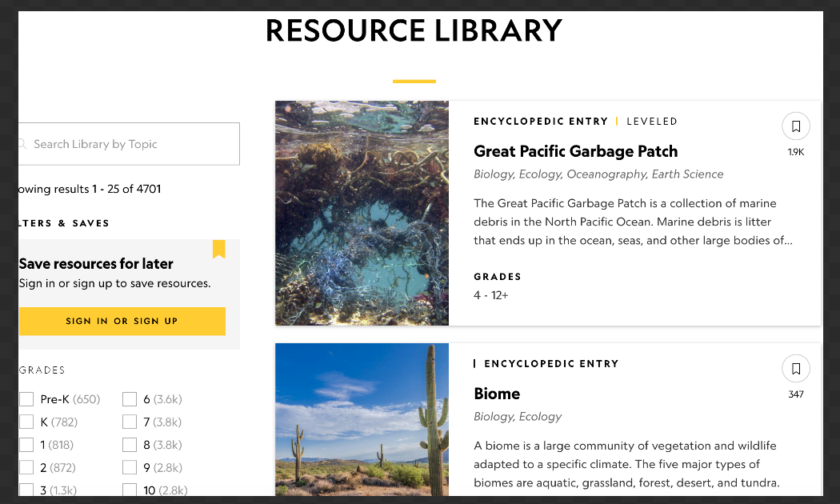
Task: Open the Great Pacific Garbage Patch title link
Action: pos(575,151)
